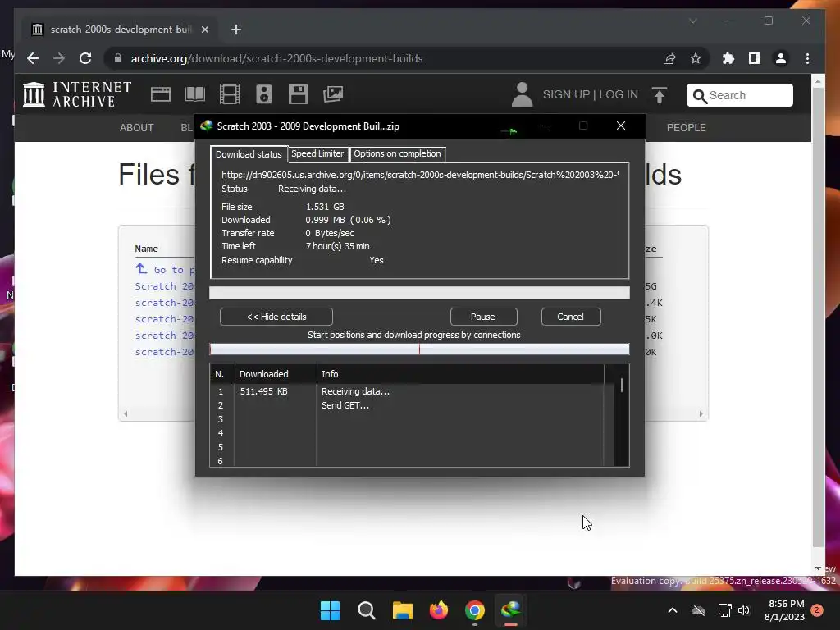Click the first Scratch 20 file link
The height and width of the screenshot is (630, 840).
pyautogui.click(x=164, y=286)
